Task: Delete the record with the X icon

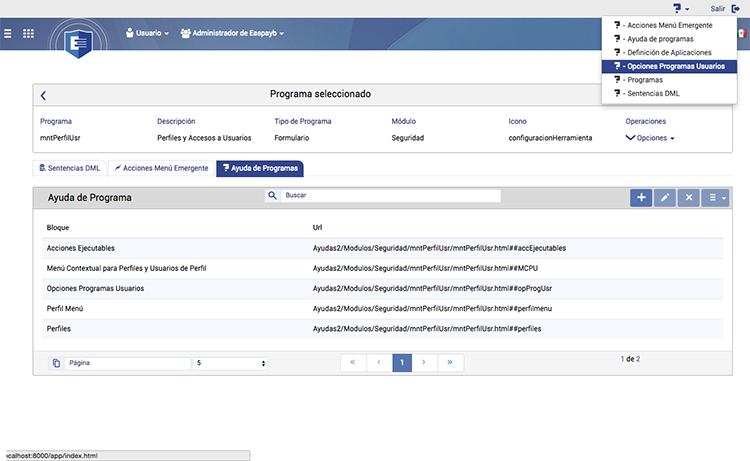Action: click(x=687, y=198)
